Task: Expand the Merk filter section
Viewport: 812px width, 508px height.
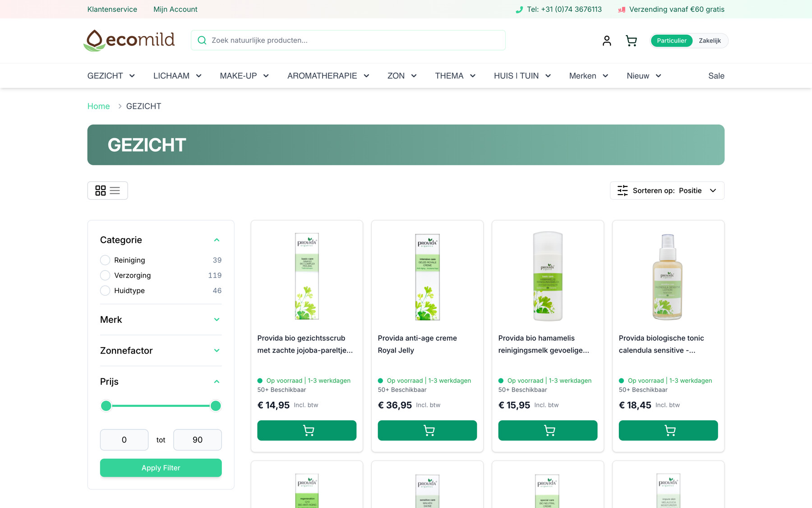Action: pos(217,320)
